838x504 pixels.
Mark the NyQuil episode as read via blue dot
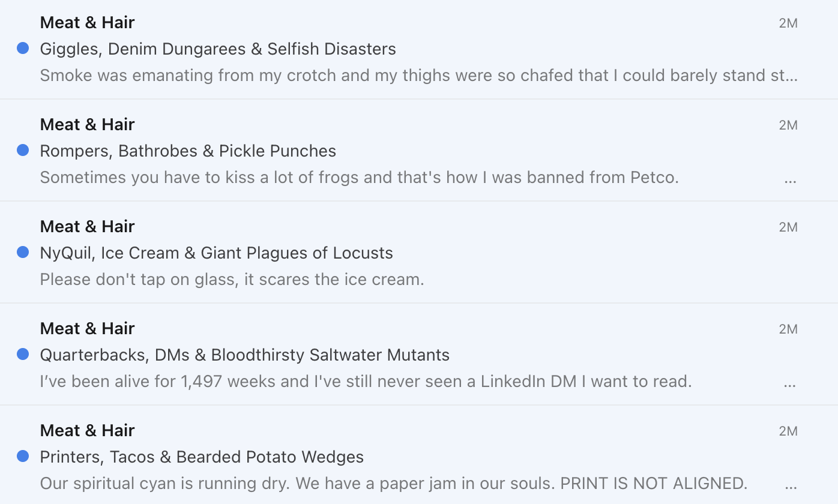click(23, 252)
